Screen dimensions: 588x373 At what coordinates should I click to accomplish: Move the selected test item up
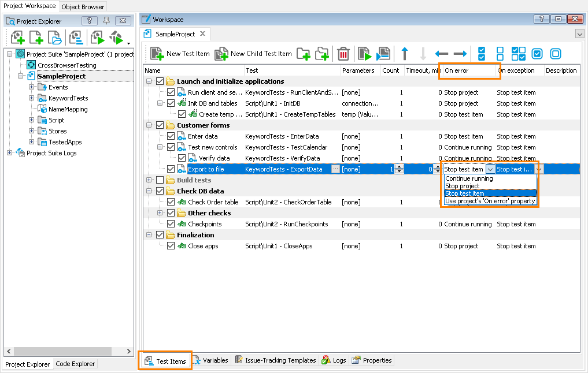point(405,53)
